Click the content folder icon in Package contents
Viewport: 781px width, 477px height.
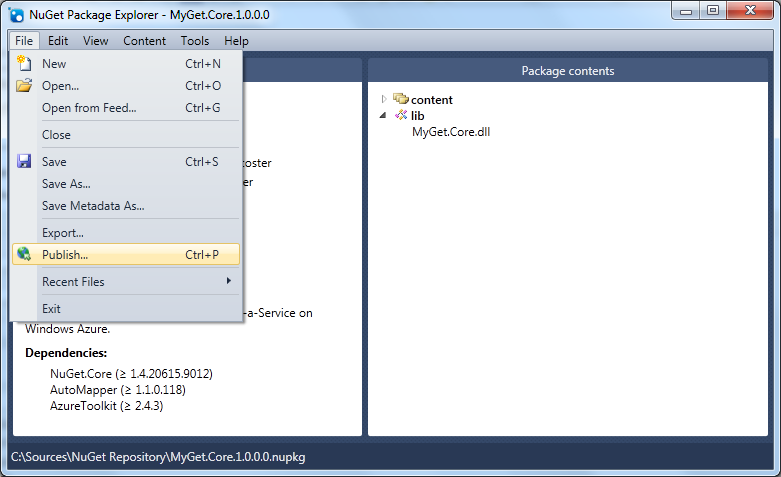[x=400, y=99]
